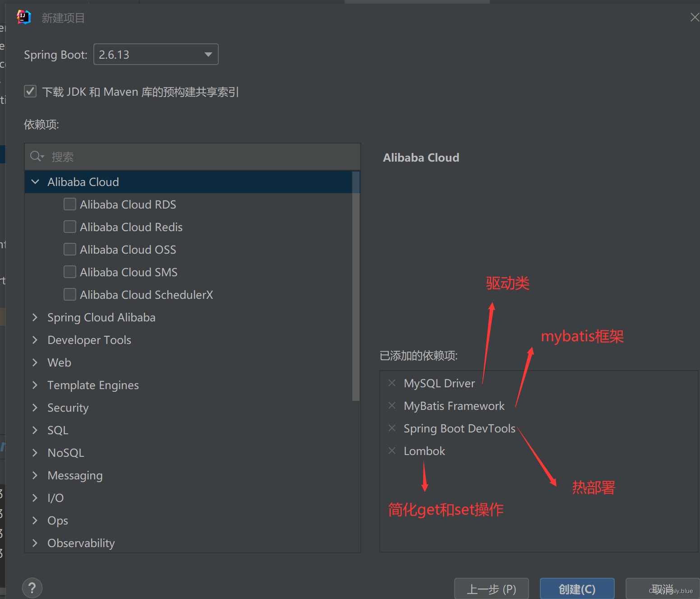
Task: Remove Spring Boot DevTools with X
Action: [392, 428]
